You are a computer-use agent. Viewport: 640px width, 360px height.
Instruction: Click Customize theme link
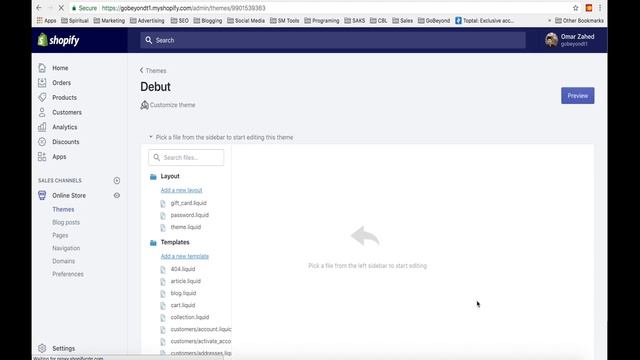(x=172, y=105)
